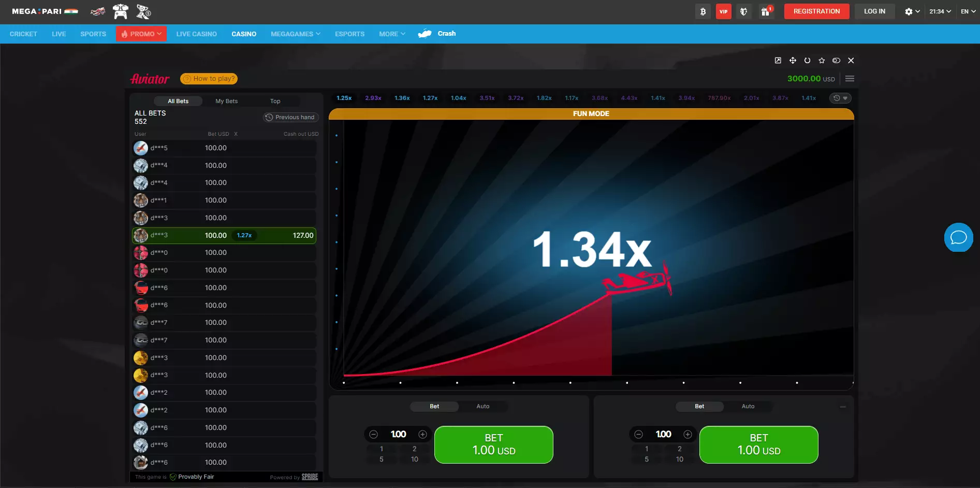This screenshot has width=980, height=488.
Task: Click the first bet amount field
Action: click(398, 435)
